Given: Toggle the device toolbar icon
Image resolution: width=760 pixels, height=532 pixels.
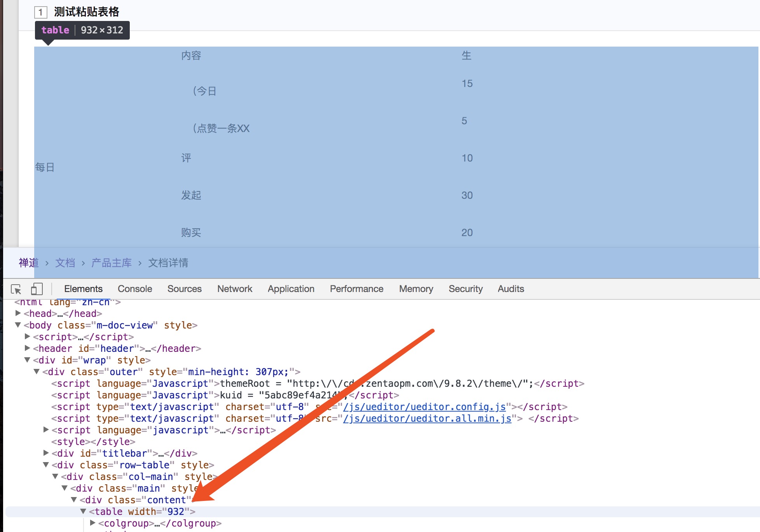Looking at the screenshot, I should (37, 289).
